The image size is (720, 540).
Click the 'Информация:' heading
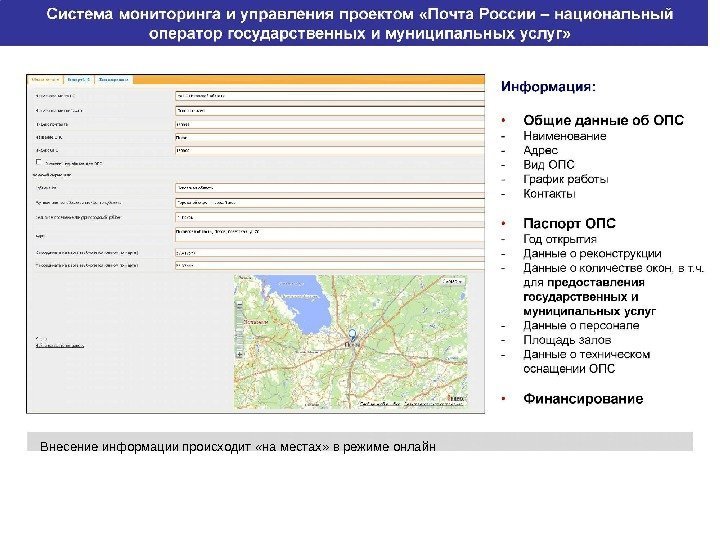(x=548, y=87)
